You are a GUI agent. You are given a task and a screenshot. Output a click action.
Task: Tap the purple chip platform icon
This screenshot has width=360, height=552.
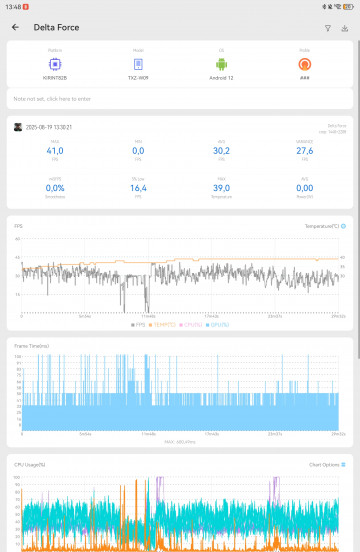pyautogui.click(x=55, y=64)
